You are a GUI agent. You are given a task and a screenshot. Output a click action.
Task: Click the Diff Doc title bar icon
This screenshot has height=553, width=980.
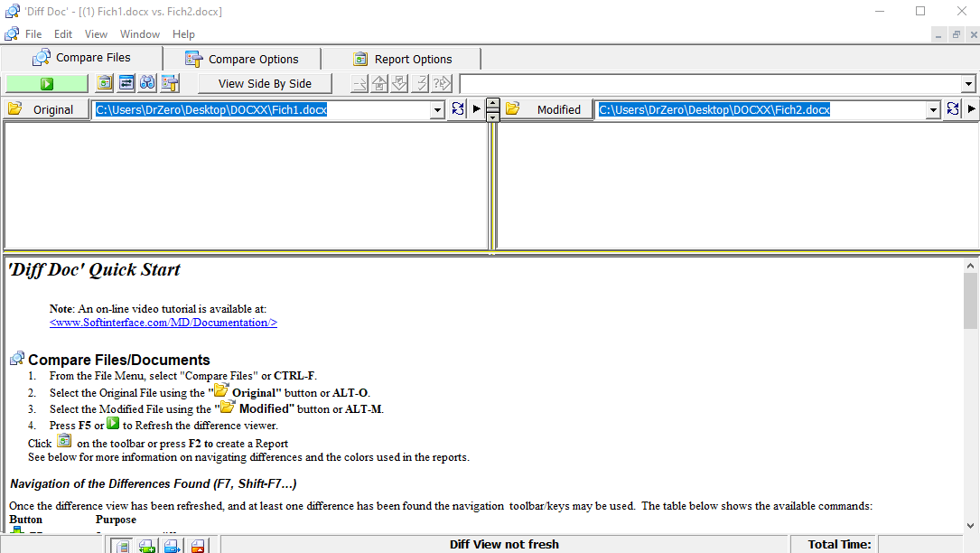pyautogui.click(x=12, y=11)
